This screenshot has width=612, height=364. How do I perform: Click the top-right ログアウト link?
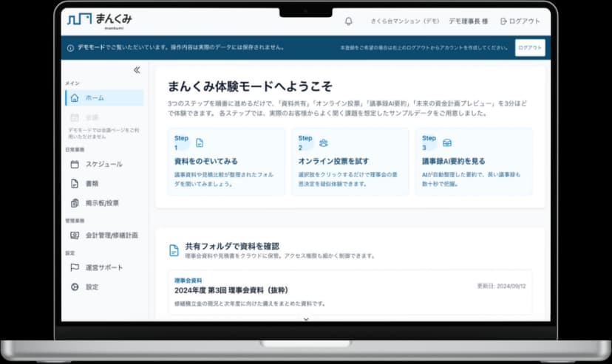(520, 21)
